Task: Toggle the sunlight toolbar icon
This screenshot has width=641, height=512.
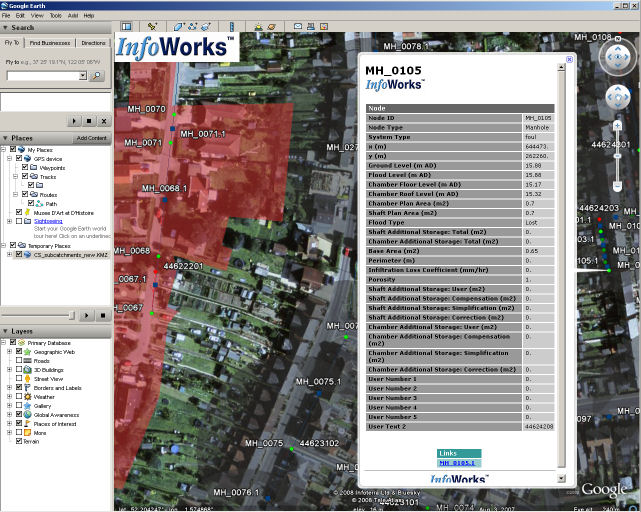Action: (x=258, y=27)
